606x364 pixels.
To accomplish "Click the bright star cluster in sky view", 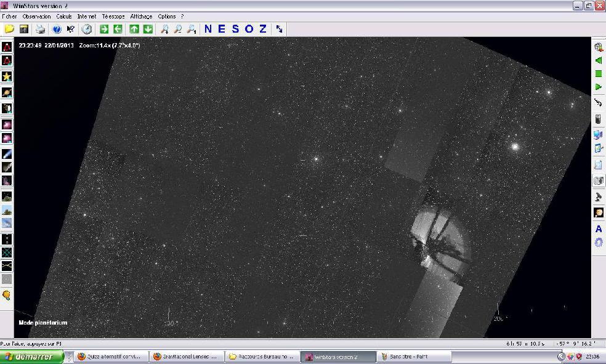I will (x=515, y=147).
